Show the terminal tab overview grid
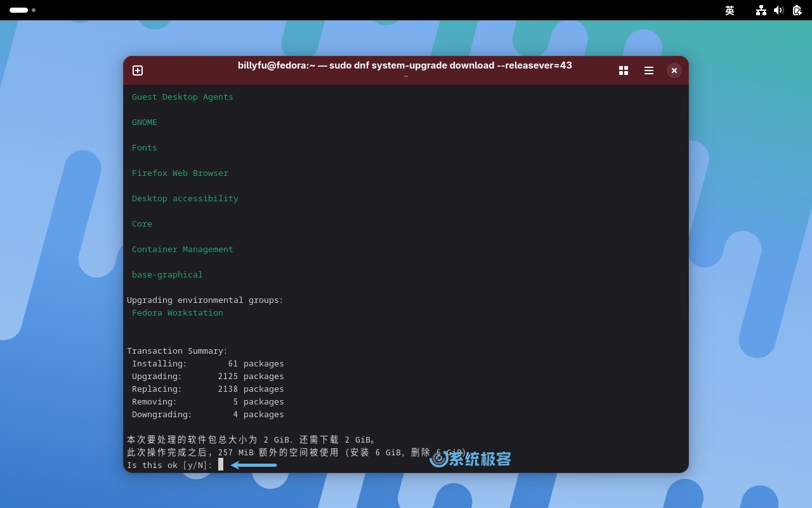 [624, 70]
